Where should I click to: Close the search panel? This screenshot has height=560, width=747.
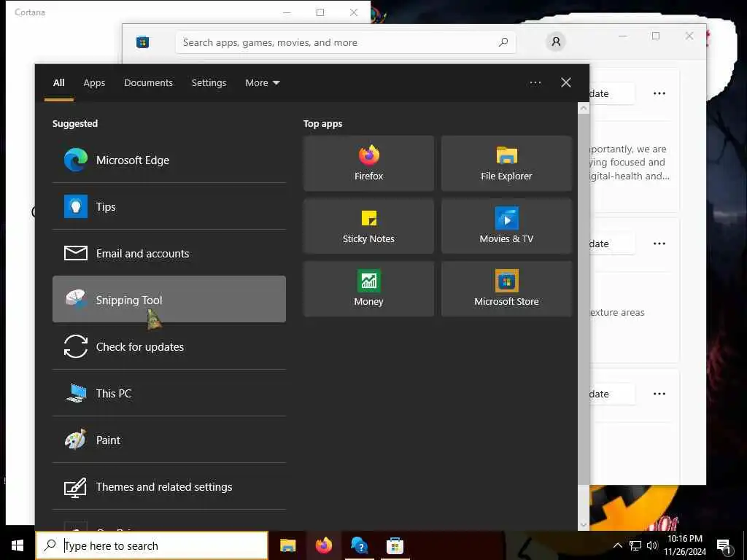point(566,82)
